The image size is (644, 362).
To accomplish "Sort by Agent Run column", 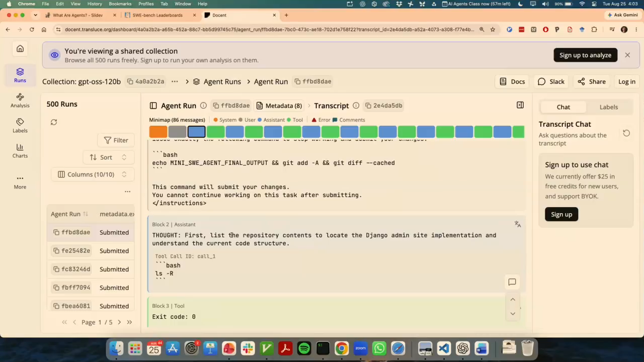I will coord(69,214).
